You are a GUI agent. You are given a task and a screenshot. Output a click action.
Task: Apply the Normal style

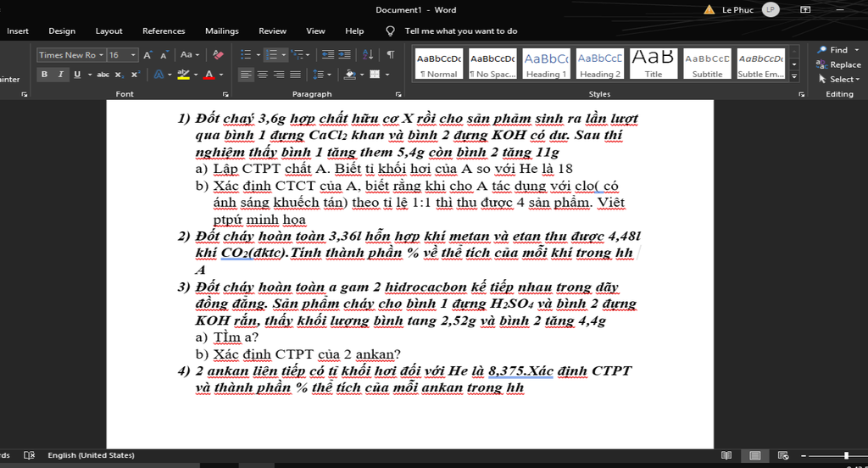tap(439, 64)
